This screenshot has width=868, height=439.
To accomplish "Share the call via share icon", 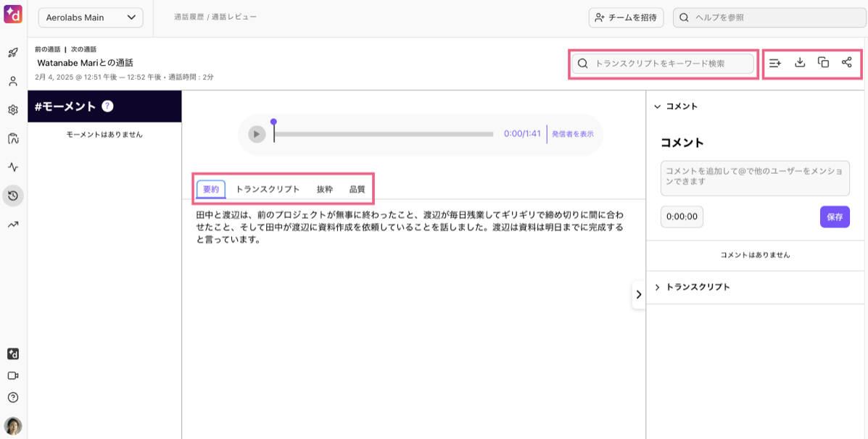I will pos(846,63).
